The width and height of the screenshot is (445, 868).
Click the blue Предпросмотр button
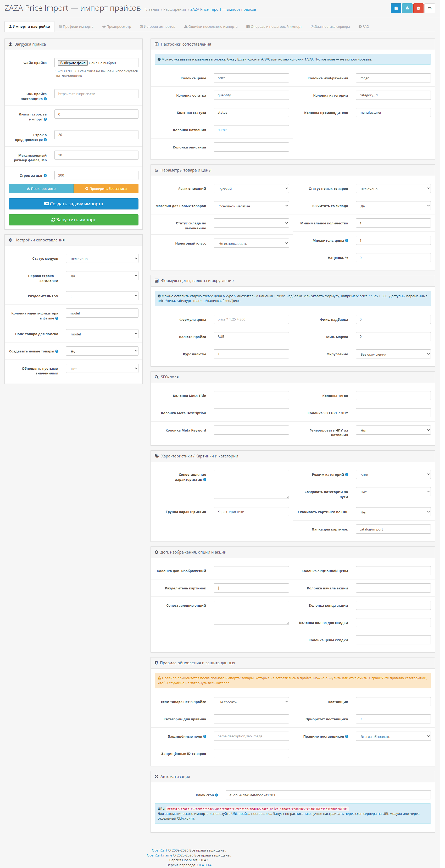coord(41,189)
